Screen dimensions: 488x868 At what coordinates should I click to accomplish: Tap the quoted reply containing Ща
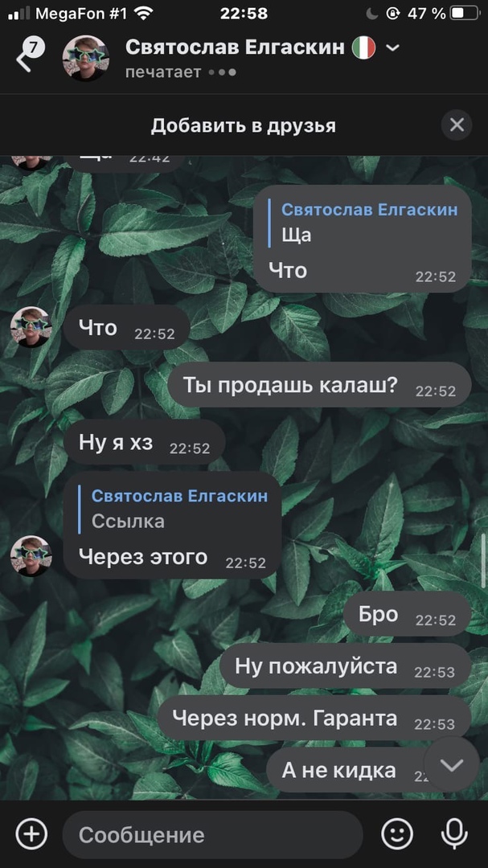coord(364,223)
